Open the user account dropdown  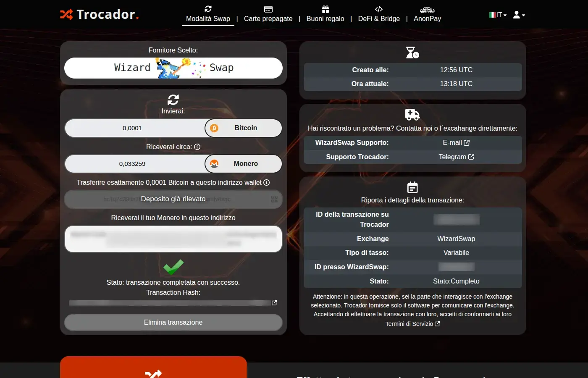tap(519, 15)
